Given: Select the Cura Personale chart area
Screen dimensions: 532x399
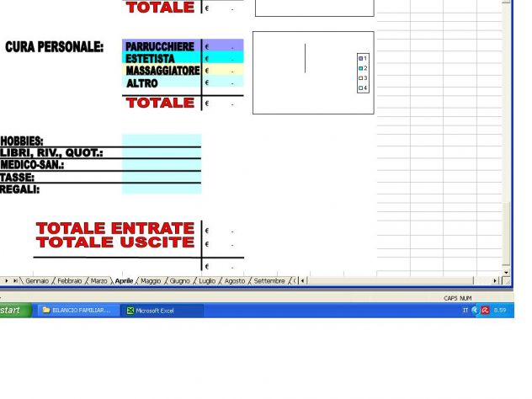Looking at the screenshot, I should click(x=313, y=72).
